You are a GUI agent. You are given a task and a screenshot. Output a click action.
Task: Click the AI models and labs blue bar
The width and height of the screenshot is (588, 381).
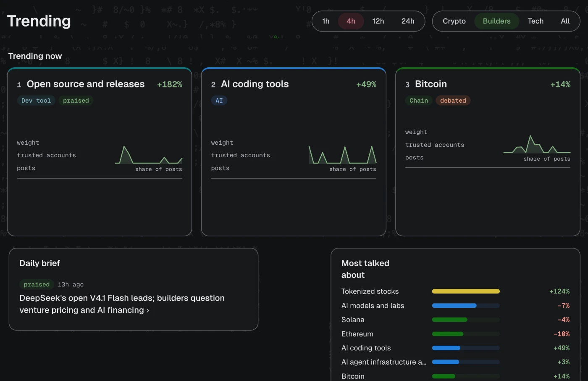(x=454, y=306)
